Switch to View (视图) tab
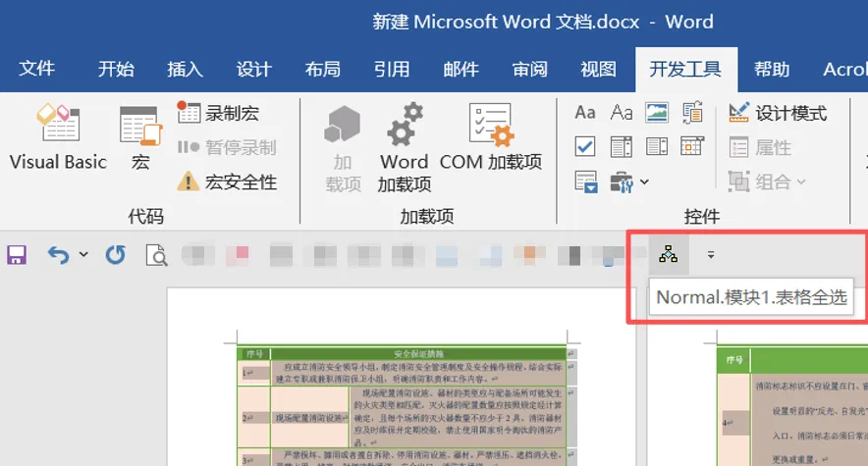Viewport: 868px width, 466px height. pyautogui.click(x=598, y=69)
